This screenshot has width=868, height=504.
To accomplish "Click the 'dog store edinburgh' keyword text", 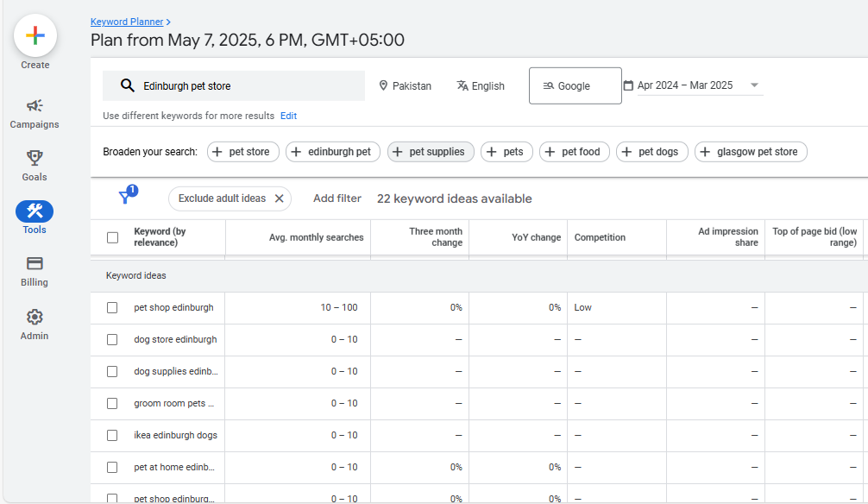I will coord(175,339).
